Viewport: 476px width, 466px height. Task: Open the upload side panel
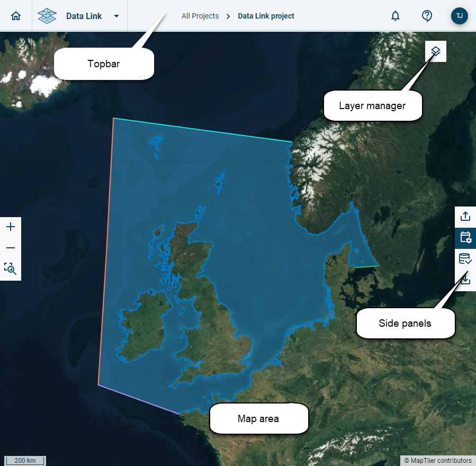(465, 217)
